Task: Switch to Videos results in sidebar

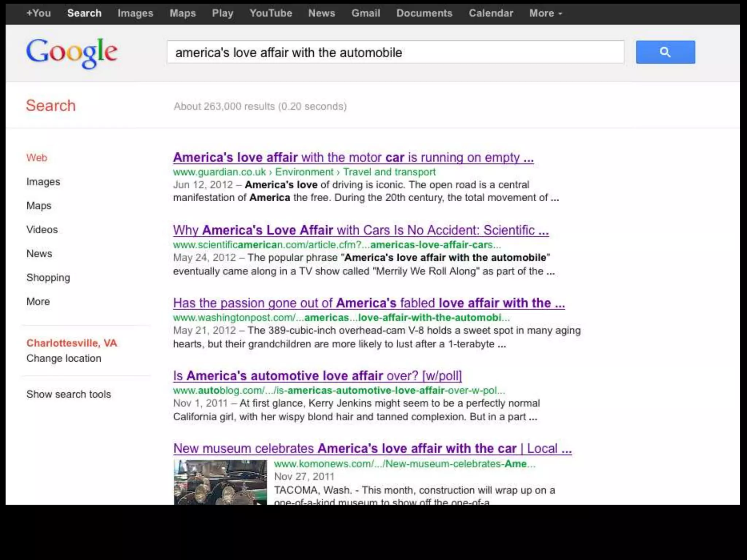Action: (x=42, y=230)
